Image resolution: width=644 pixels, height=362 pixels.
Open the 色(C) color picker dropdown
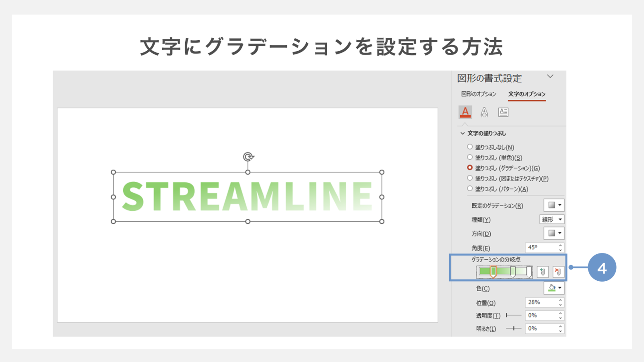coord(554,288)
